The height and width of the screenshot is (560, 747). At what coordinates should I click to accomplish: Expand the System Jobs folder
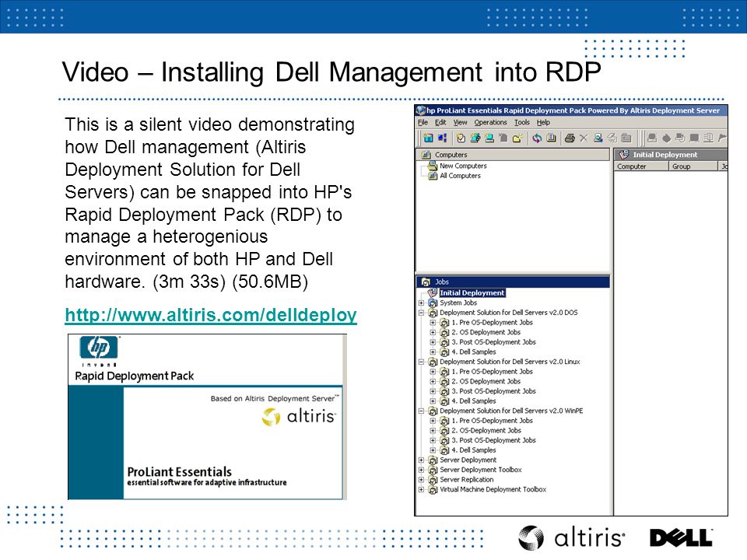pyautogui.click(x=421, y=303)
